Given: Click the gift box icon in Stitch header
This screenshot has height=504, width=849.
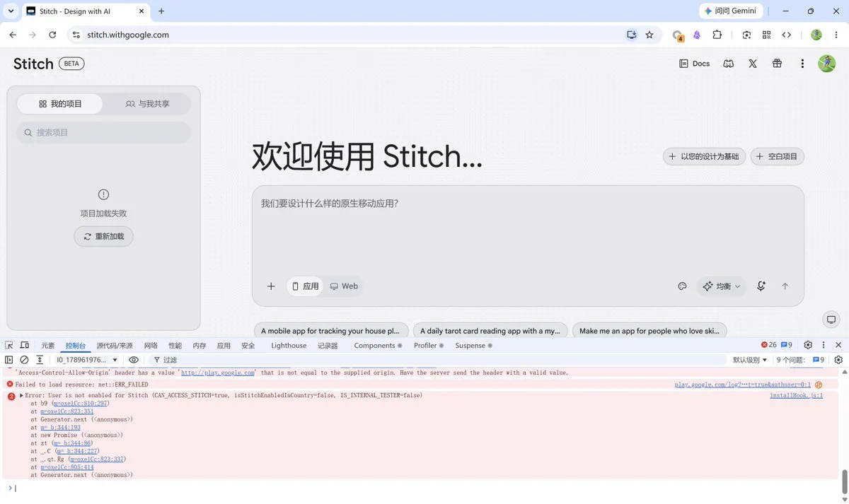Looking at the screenshot, I should pyautogui.click(x=777, y=64).
